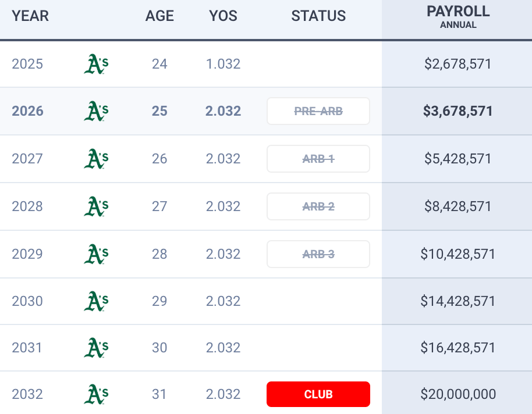
Task: Select the 2026 year row label
Action: click(27, 111)
